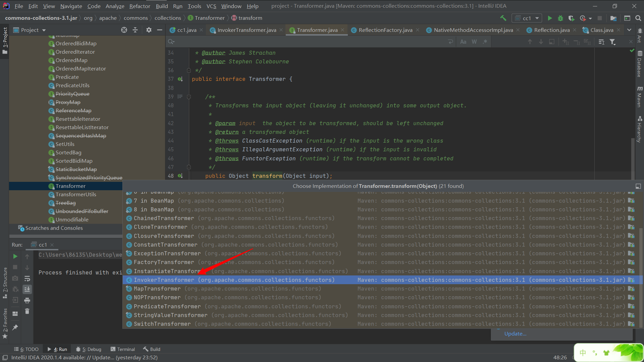This screenshot has height=362, width=644.
Task: Switch to cc1.java editor tab
Action: tap(187, 30)
